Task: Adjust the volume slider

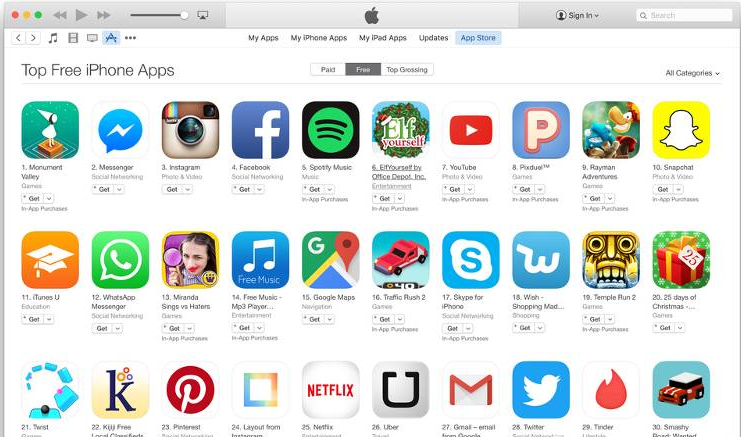Action: pyautogui.click(x=159, y=15)
